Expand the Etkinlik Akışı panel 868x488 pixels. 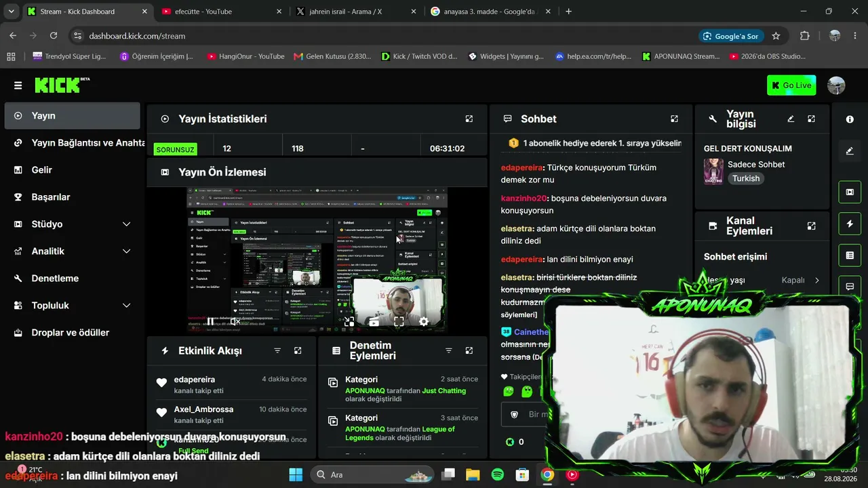298,350
